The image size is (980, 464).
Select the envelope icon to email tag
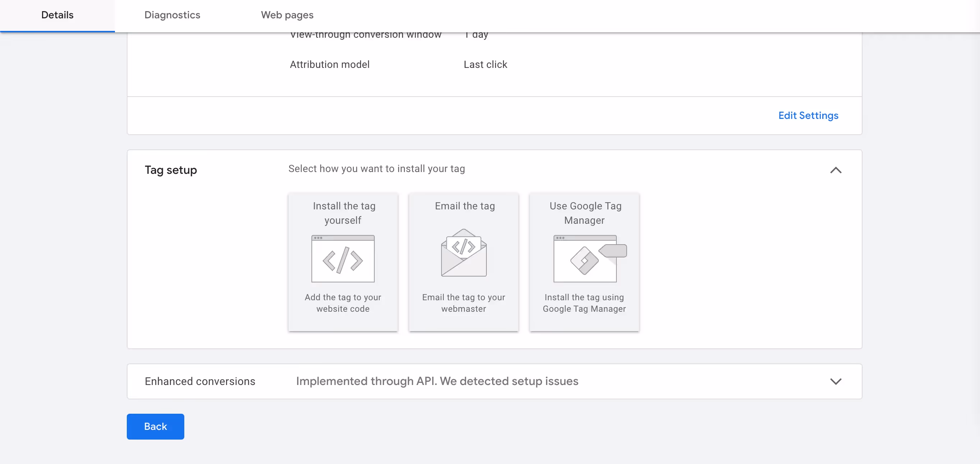coord(464,252)
